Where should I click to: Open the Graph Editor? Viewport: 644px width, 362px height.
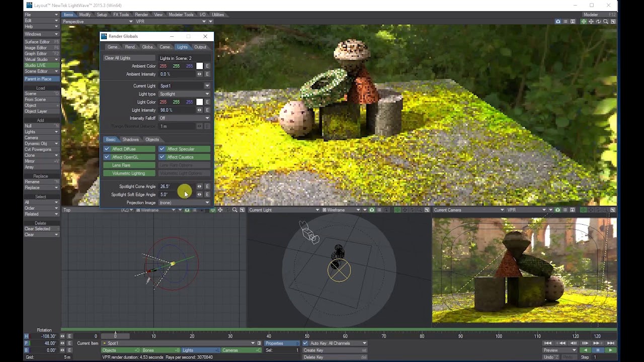pyautogui.click(x=41, y=54)
